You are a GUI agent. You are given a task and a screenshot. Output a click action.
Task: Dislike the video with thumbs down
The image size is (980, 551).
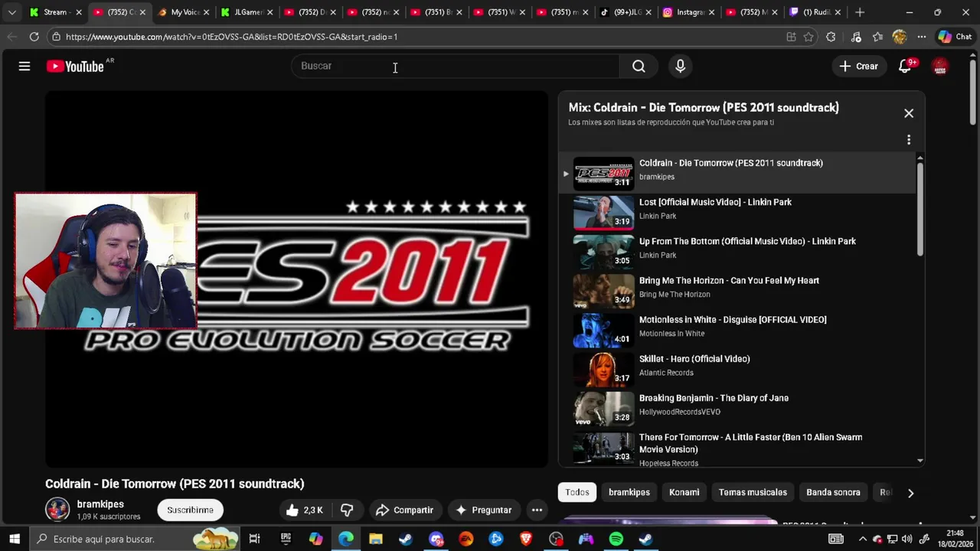coord(347,510)
